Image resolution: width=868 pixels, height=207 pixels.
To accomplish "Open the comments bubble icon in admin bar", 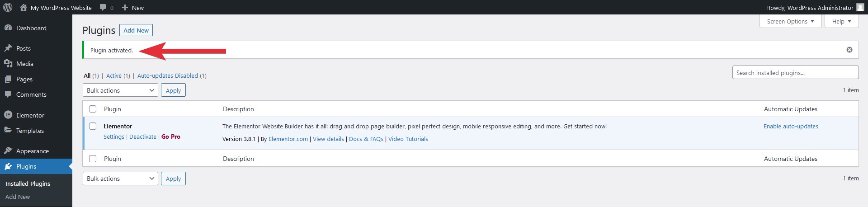I will tap(103, 8).
